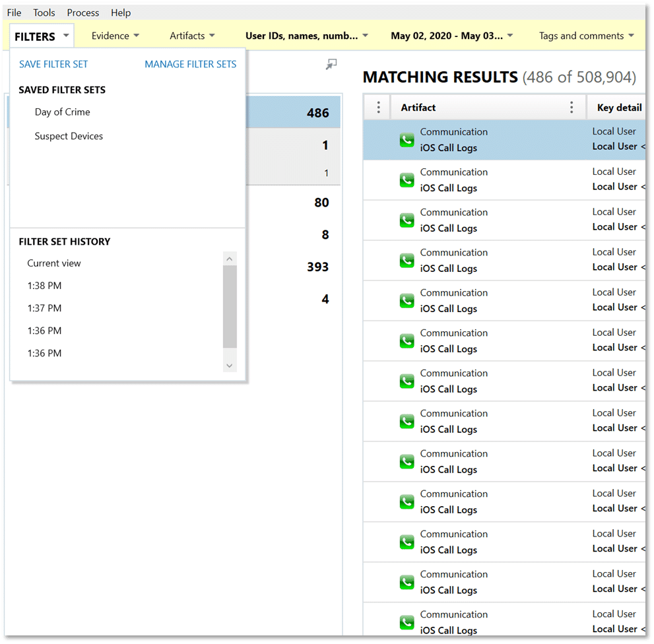Click third iOS Call Logs phone icon

click(407, 220)
